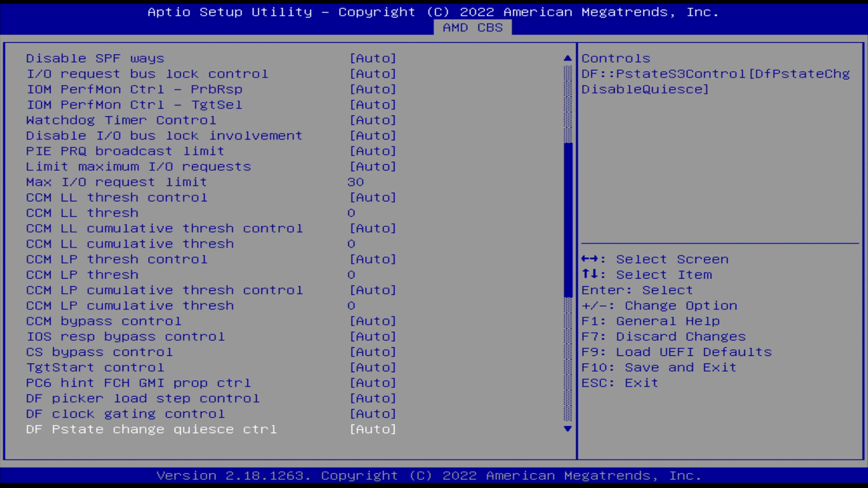Click the "F9: Load UEFI Defaults" key hint

[x=677, y=352]
